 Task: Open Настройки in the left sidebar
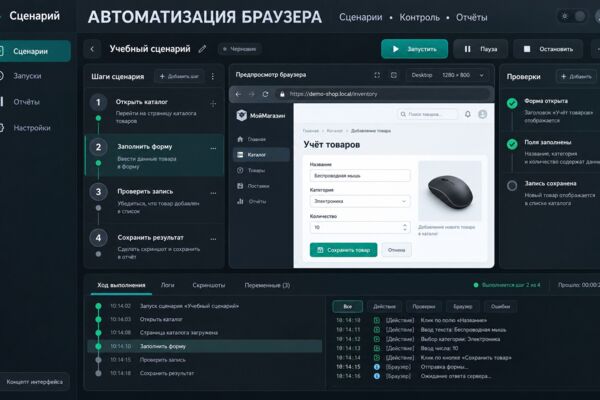tap(31, 128)
